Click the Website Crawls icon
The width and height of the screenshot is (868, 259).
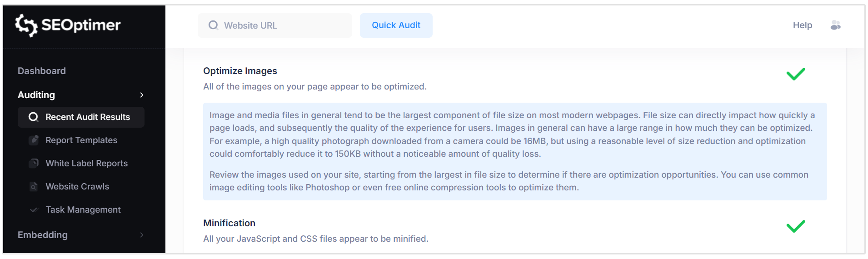[34, 186]
